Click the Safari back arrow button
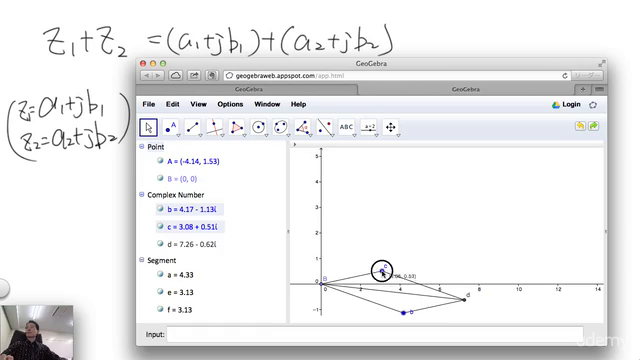 pos(146,76)
